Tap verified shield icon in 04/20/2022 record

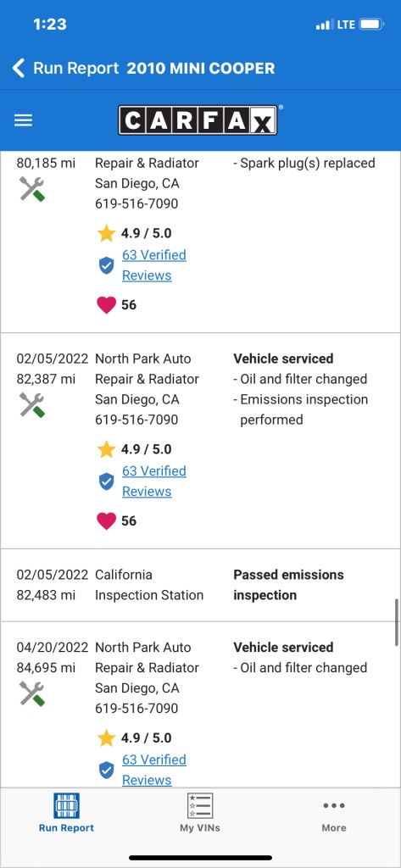106,770
